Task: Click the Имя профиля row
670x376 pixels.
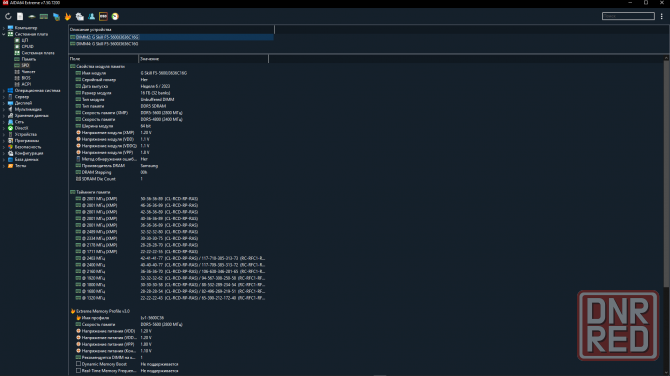Action: tap(169, 318)
